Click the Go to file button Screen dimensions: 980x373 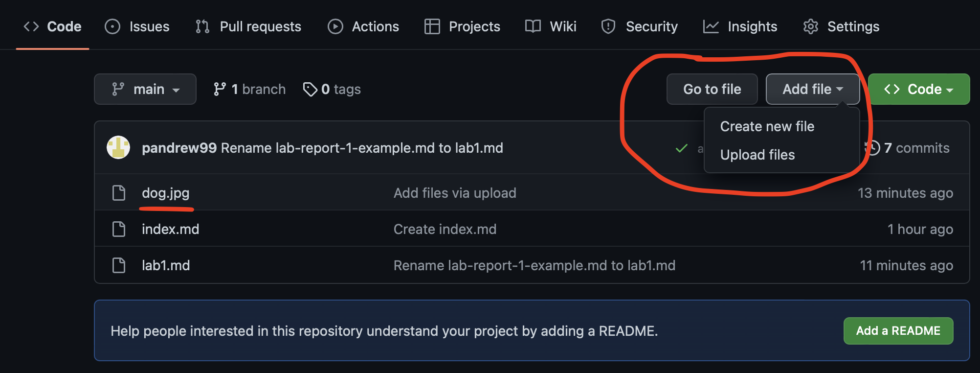click(x=712, y=89)
